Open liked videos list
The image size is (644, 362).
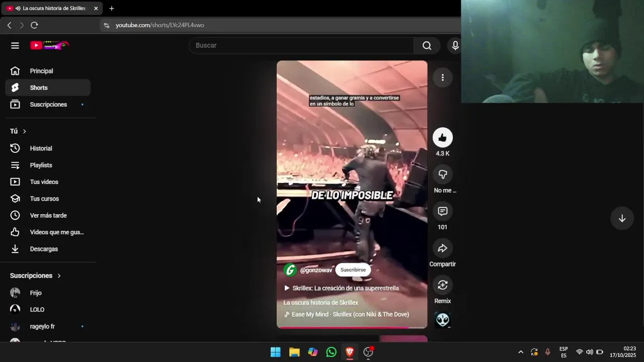[x=48, y=232]
